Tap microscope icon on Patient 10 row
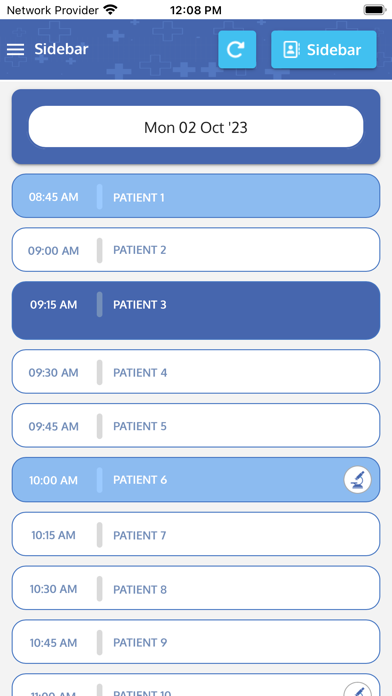 pyautogui.click(x=357, y=688)
